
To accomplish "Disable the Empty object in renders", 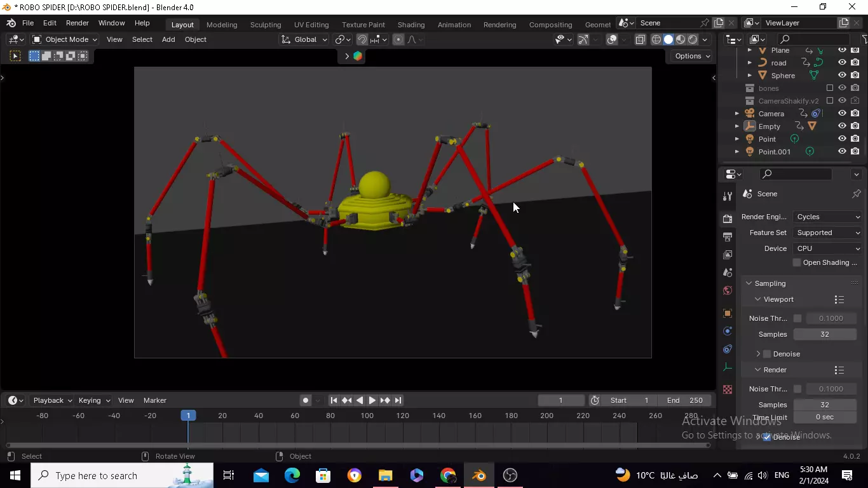I will 855,126.
